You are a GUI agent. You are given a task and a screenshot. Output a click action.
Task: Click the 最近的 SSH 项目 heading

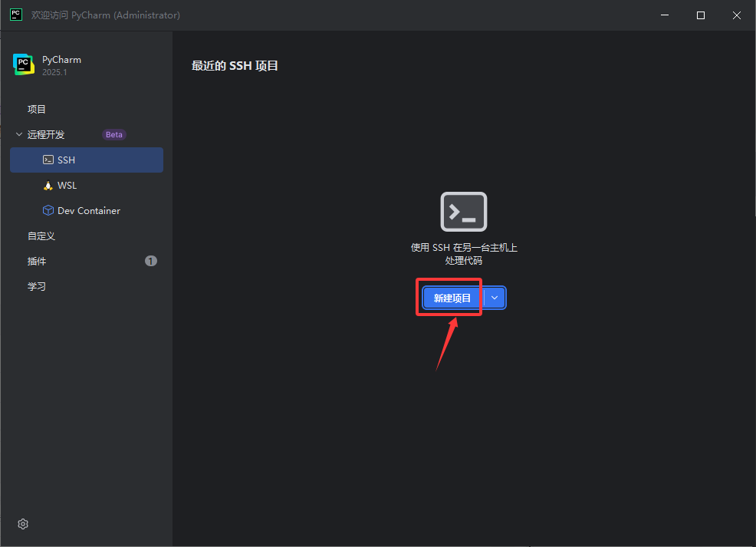point(235,66)
